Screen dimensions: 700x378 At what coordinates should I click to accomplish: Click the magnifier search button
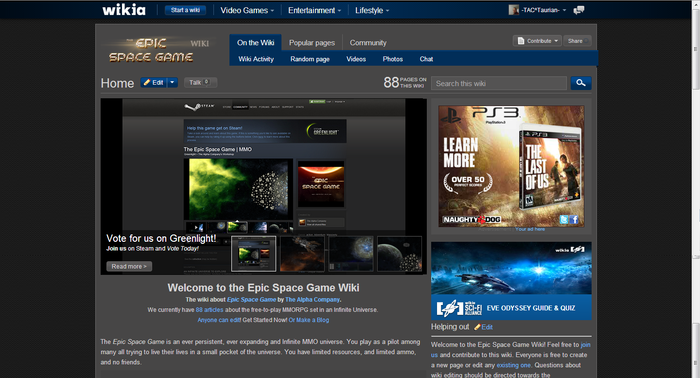coord(581,83)
